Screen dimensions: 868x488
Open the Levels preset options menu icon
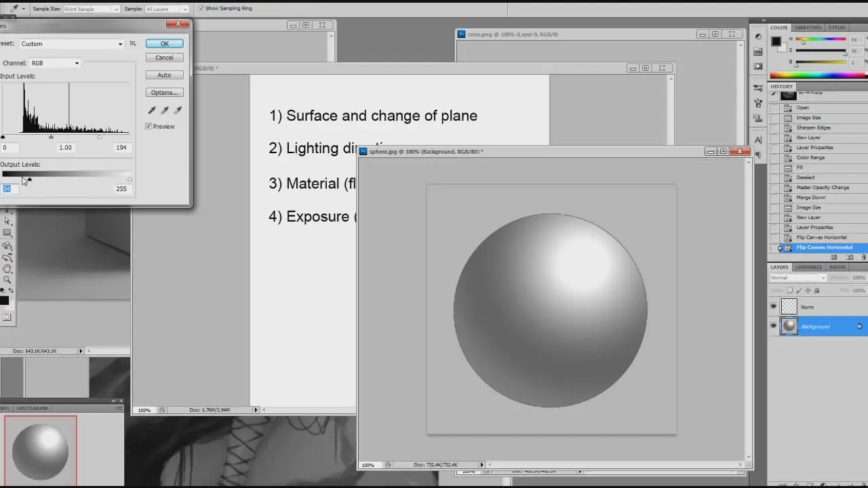[133, 43]
